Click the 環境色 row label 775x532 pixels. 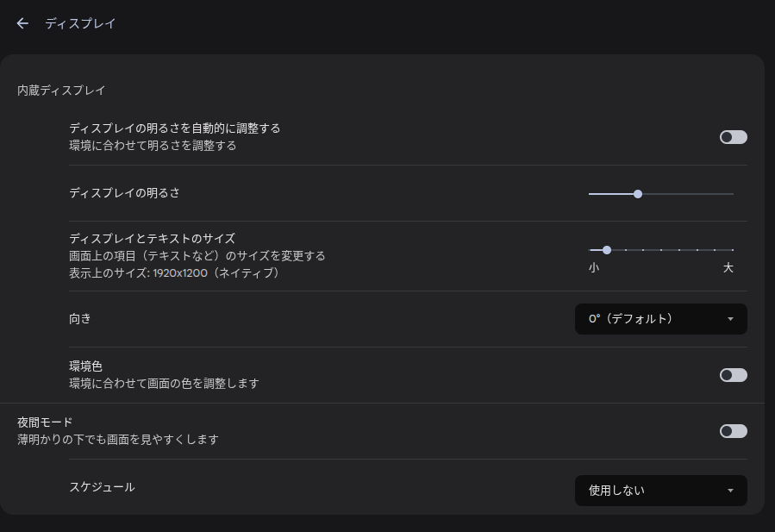[x=86, y=366]
